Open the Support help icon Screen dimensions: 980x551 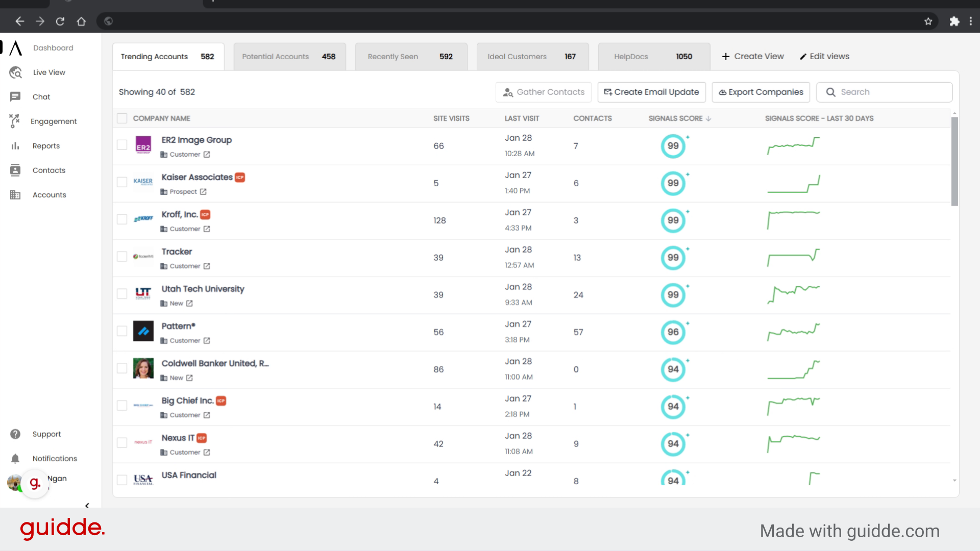[x=15, y=434]
